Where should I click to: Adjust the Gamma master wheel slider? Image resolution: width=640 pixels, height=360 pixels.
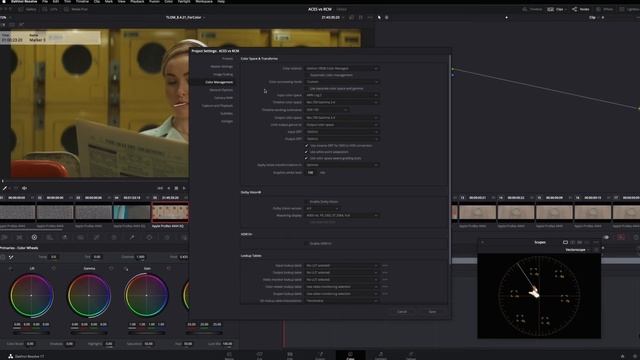[89, 333]
